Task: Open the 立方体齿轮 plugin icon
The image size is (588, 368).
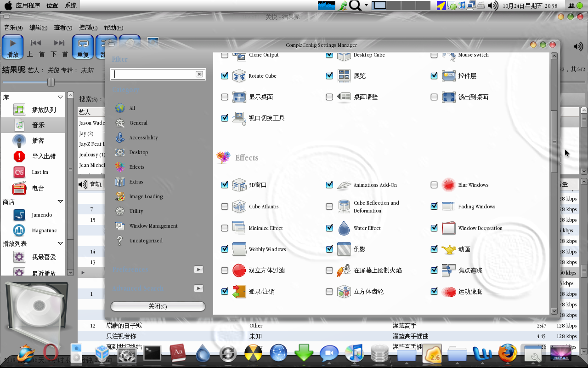Action: point(344,292)
